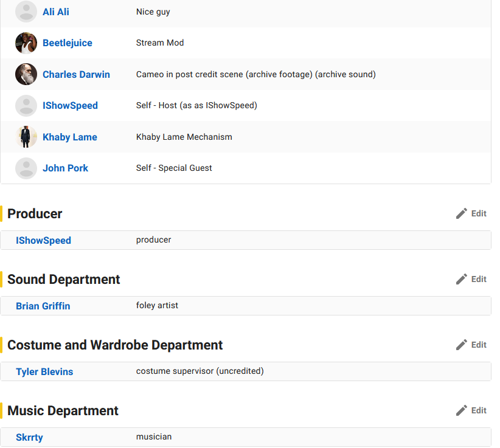
Task: Click the pencil edit icon beside Producer
Action: pyautogui.click(x=462, y=213)
